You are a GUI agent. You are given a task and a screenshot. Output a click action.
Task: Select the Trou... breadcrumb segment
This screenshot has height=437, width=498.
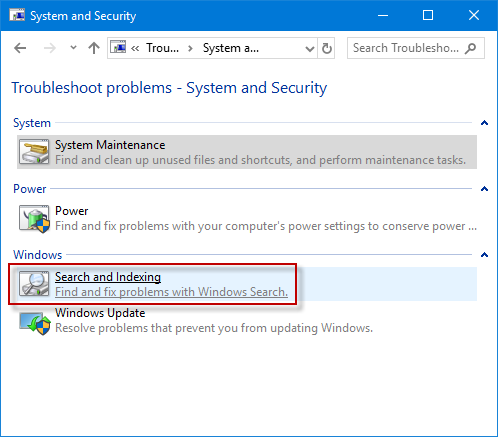point(162,48)
